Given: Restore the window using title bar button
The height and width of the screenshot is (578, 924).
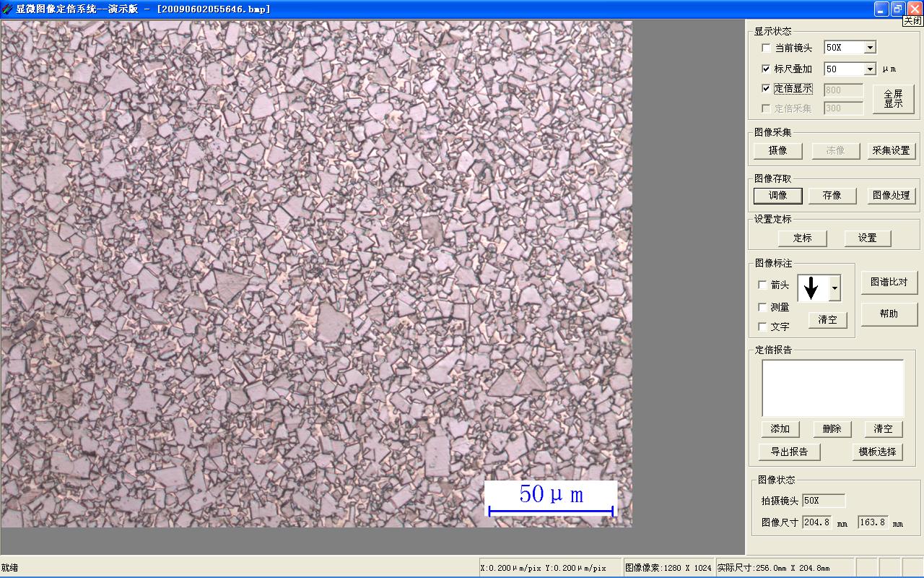Looking at the screenshot, I should tap(898, 9).
